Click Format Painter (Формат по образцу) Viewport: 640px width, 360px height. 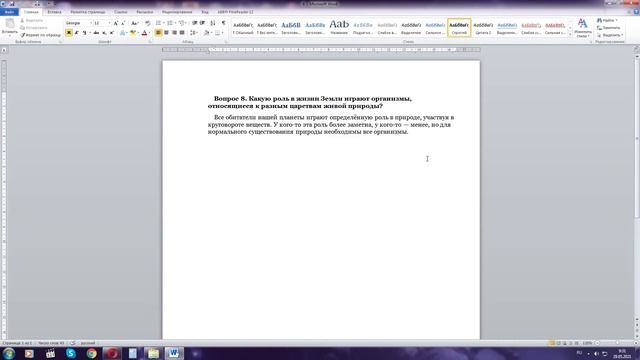pos(40,35)
